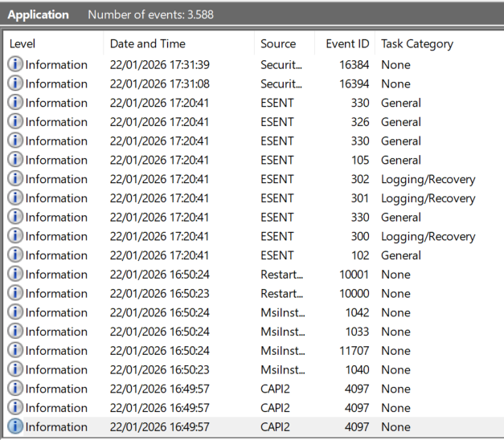
Task: Select the ESENT event 301 Logging/Recovery row
Action: [241, 198]
